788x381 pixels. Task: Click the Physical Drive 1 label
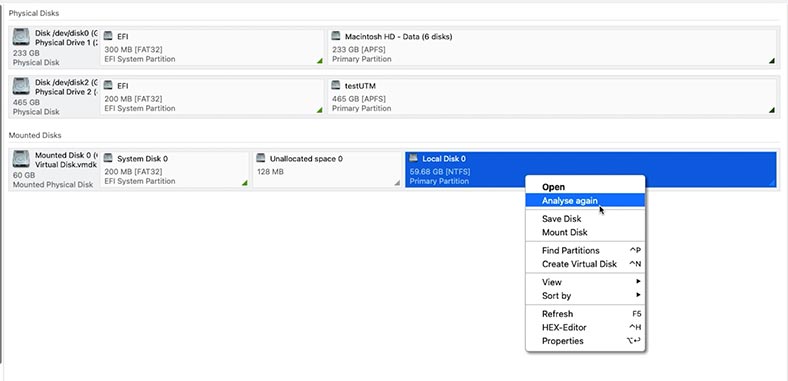(66, 43)
